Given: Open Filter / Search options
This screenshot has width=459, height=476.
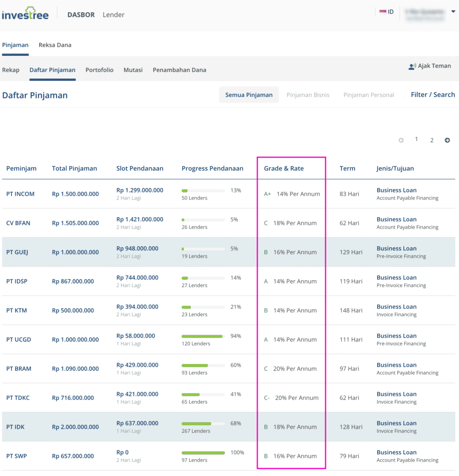Looking at the screenshot, I should (x=433, y=94).
